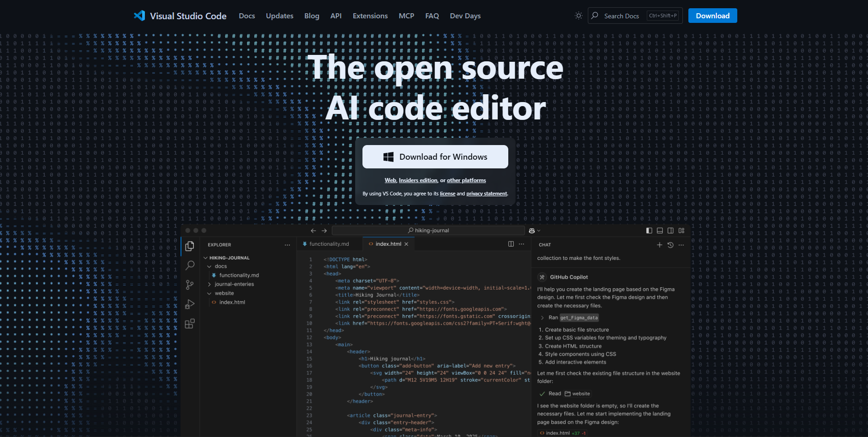868x437 pixels.
Task: Toggle secondary sidebar layout icon
Action: click(671, 231)
